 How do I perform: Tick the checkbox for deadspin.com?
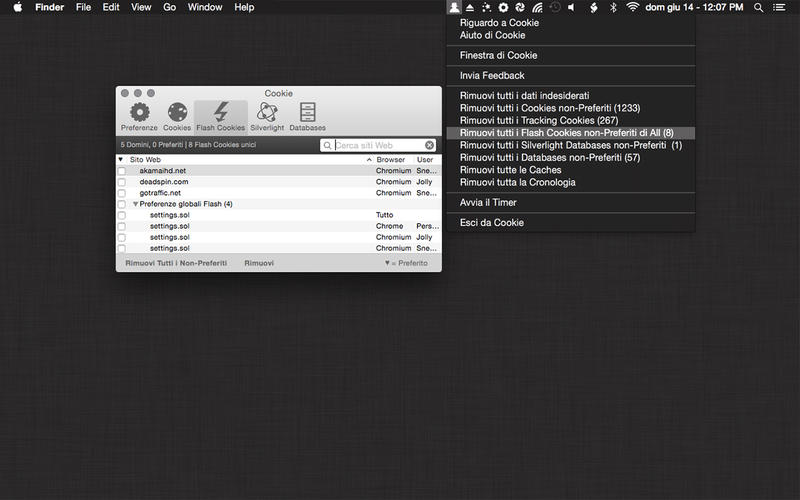122,182
